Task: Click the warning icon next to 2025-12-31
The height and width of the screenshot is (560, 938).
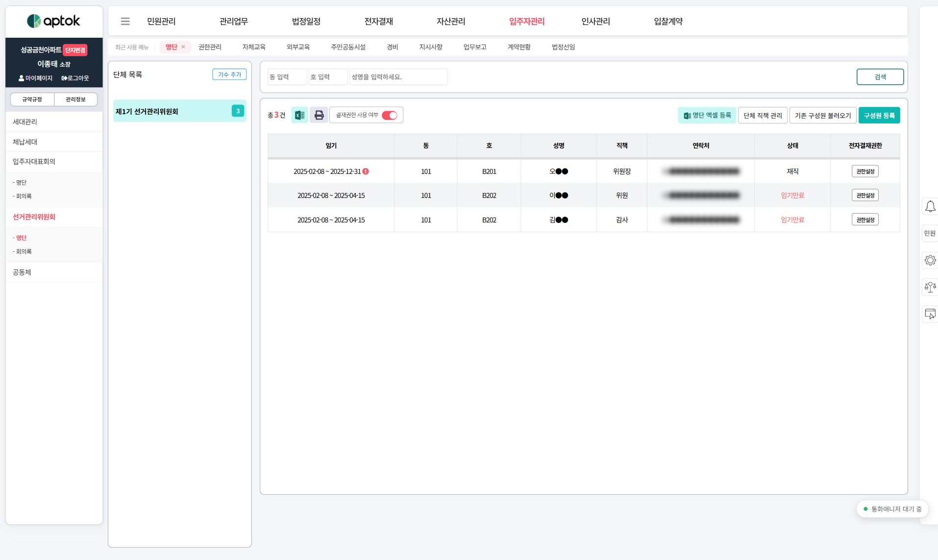Action: 366,171
